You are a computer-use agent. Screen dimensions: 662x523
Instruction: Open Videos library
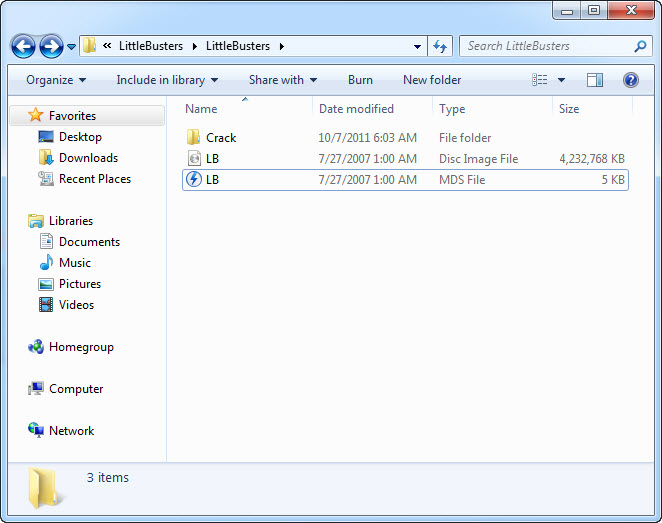click(x=76, y=305)
